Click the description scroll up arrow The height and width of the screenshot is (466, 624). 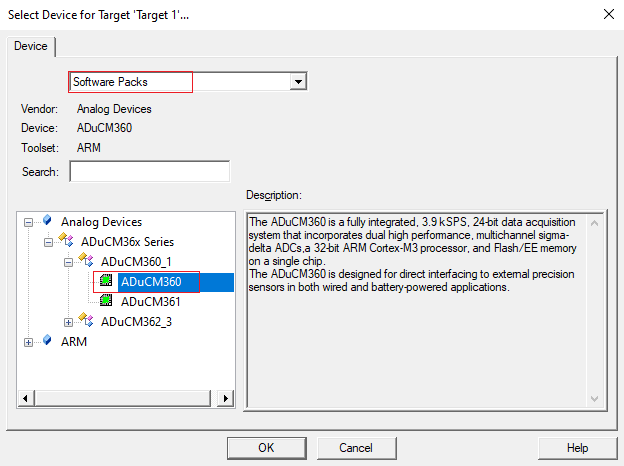pos(595,223)
